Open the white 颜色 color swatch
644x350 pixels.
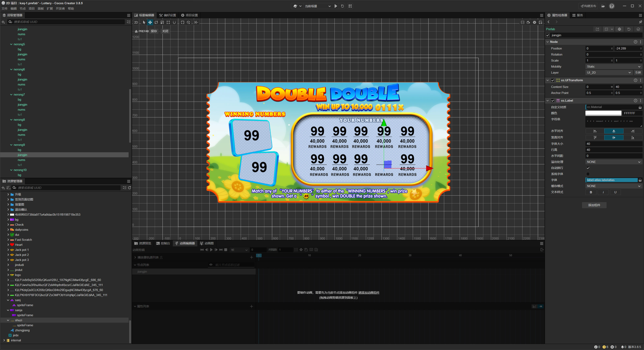tap(603, 113)
